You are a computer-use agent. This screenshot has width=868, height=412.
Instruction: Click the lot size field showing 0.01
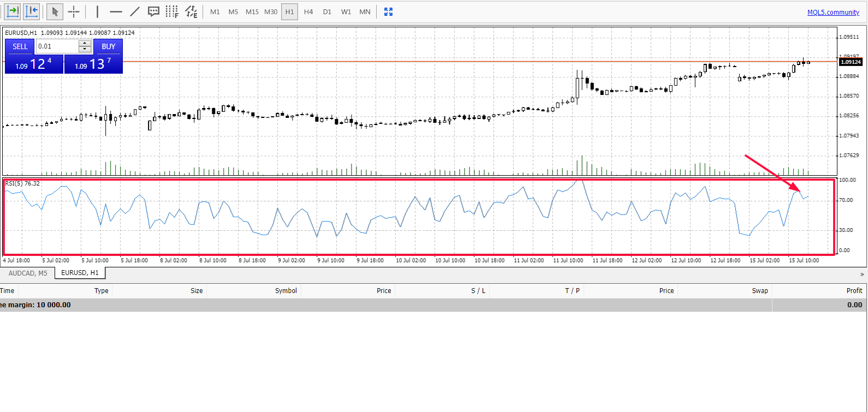pos(57,46)
